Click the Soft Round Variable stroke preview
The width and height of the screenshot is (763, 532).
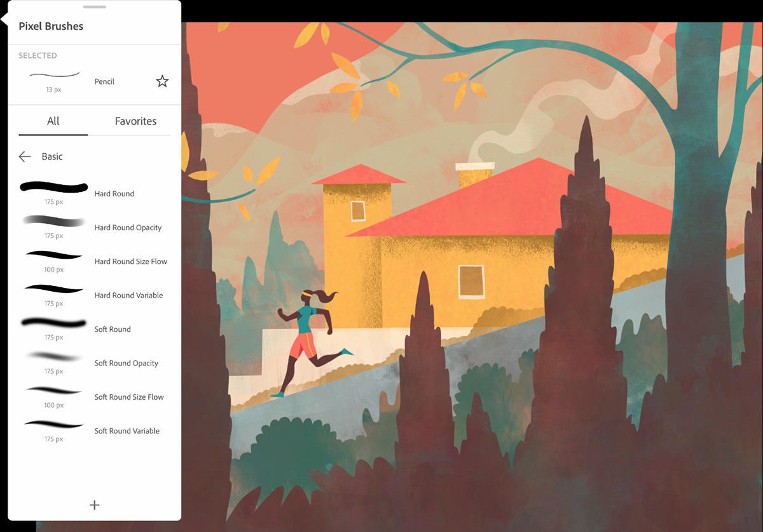point(53,424)
